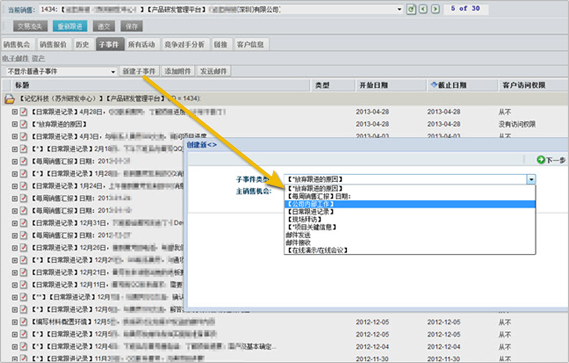Viewport: 569px width, 363px height.
Task: Click document icon of 4月28日 日常跟进记录 row
Action: click(x=24, y=112)
